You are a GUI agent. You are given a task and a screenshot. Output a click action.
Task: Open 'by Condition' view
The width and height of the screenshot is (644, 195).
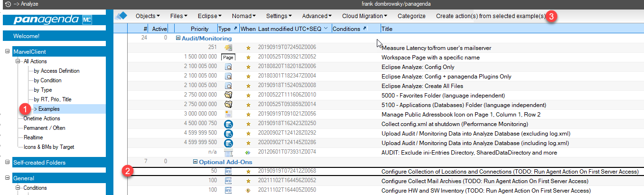tap(47, 80)
